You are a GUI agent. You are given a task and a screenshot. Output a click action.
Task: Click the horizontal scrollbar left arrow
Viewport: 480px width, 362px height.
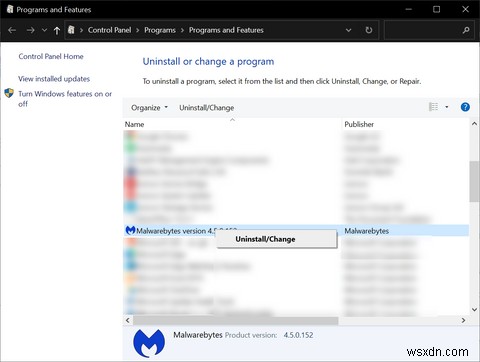(x=128, y=320)
